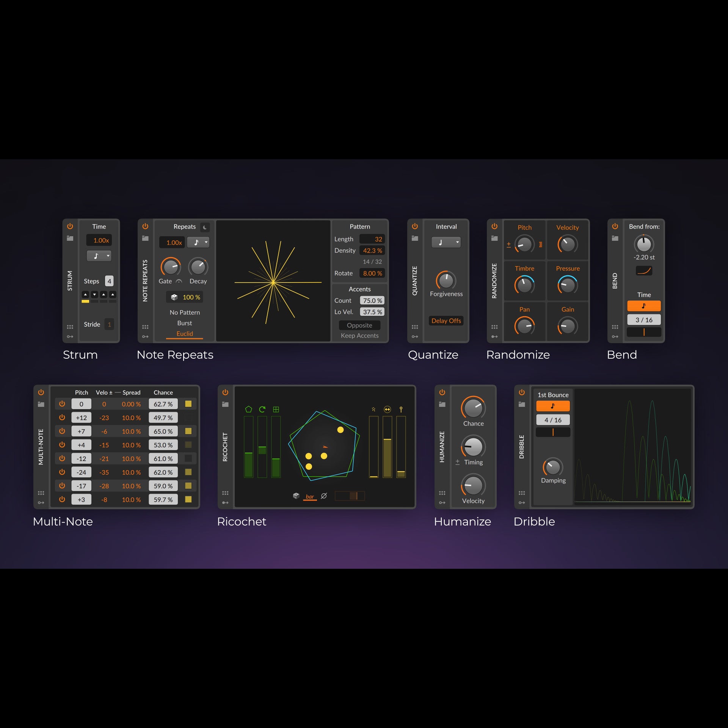Click the plus-minus icon beside Timing
This screenshot has width=728, height=728.
tap(458, 462)
